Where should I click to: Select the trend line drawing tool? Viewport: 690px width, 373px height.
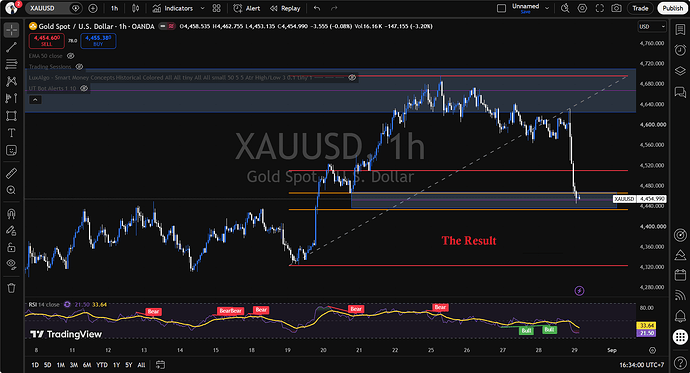pos(11,47)
